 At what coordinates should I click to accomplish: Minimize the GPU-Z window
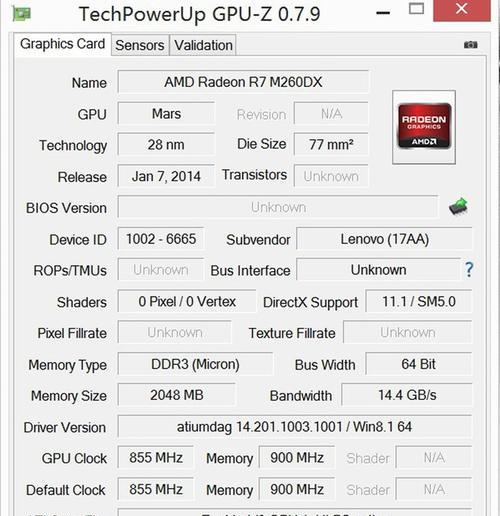[383, 13]
